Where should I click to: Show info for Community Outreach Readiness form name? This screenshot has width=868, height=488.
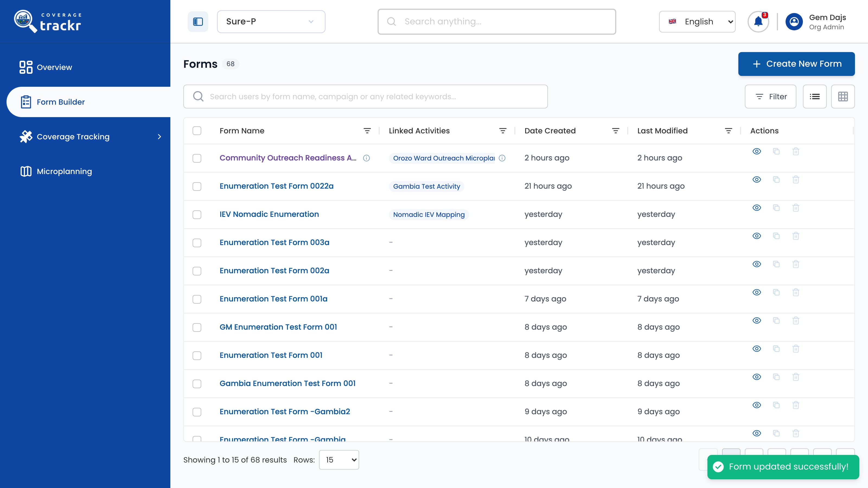(367, 158)
